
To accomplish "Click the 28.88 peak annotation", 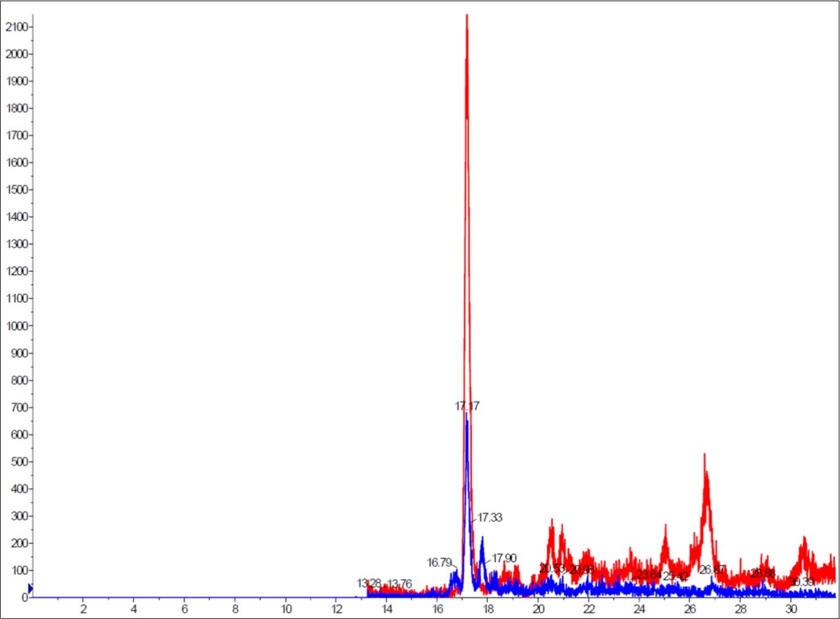I will click(762, 573).
